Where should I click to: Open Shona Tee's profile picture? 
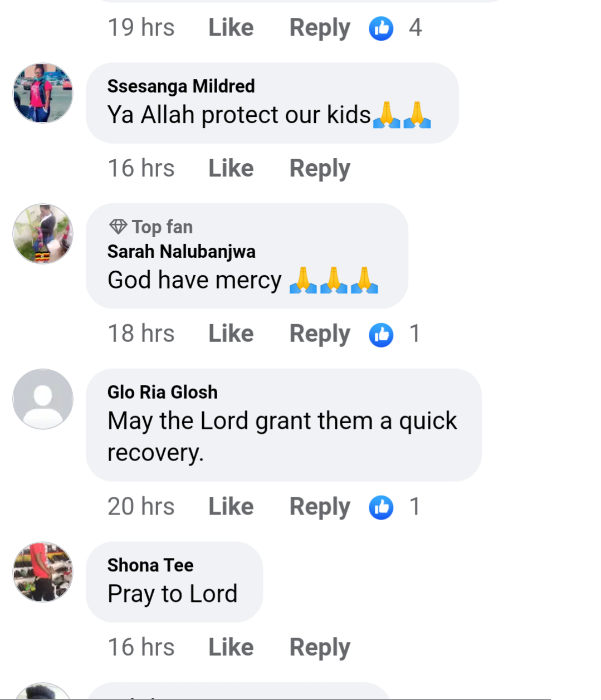[43, 572]
